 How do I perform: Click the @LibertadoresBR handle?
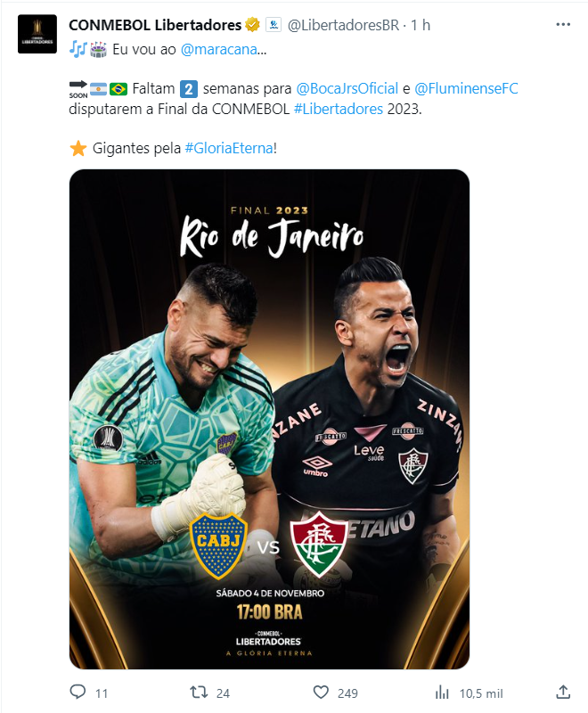pyautogui.click(x=344, y=25)
